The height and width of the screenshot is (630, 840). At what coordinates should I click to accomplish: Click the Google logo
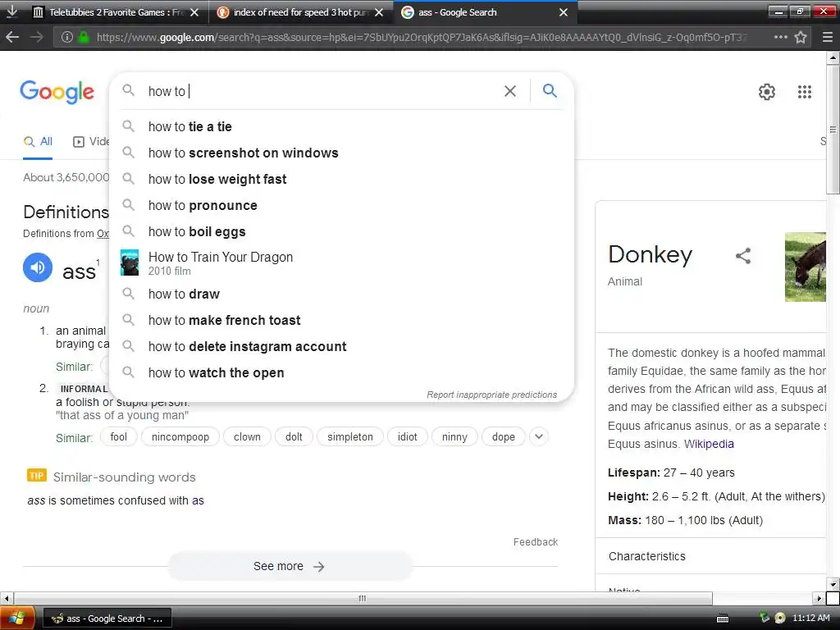point(57,93)
